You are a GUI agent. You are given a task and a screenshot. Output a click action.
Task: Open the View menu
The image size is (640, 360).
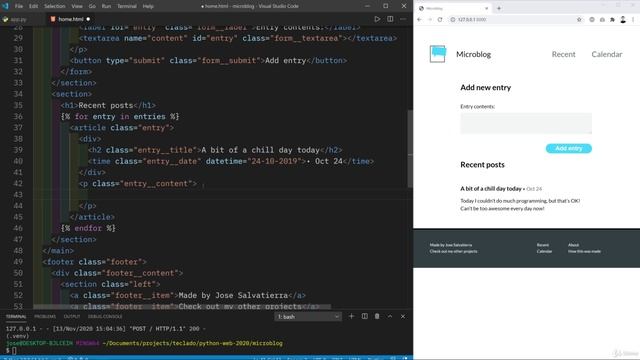(x=77, y=6)
